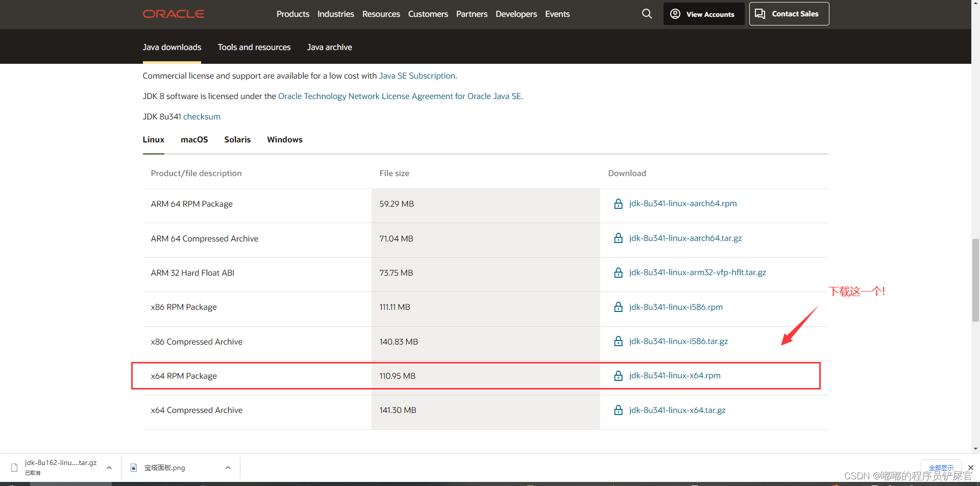Click the Oracle logo
Screen dimensions: 980x486
[174, 14]
